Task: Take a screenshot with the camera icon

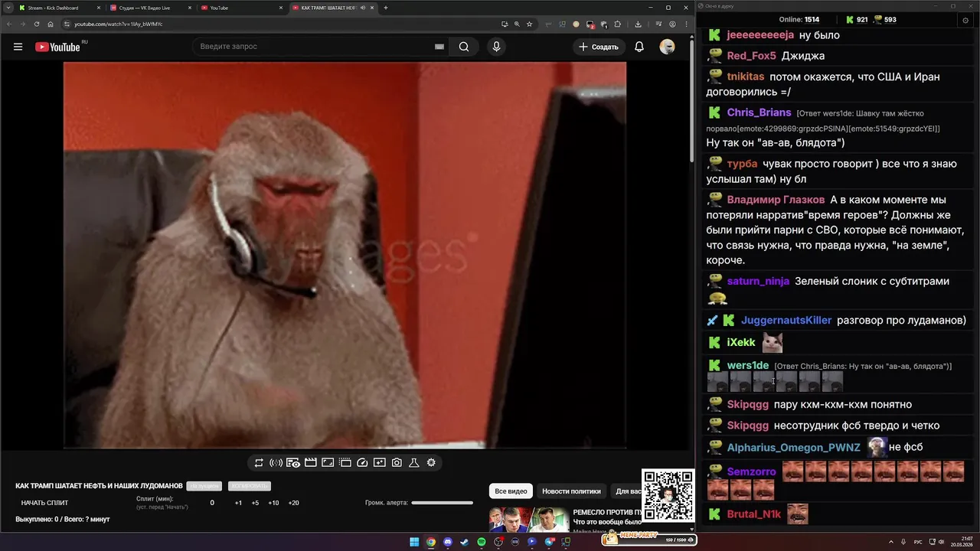Action: (397, 463)
